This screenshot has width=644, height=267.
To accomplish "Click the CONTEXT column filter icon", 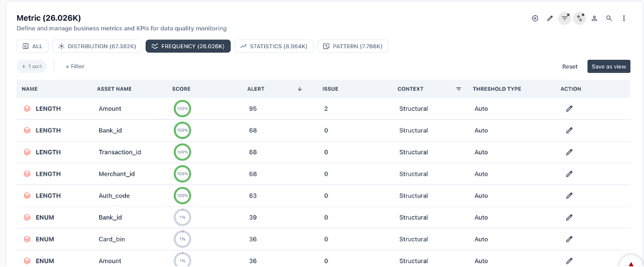I will coord(458,89).
